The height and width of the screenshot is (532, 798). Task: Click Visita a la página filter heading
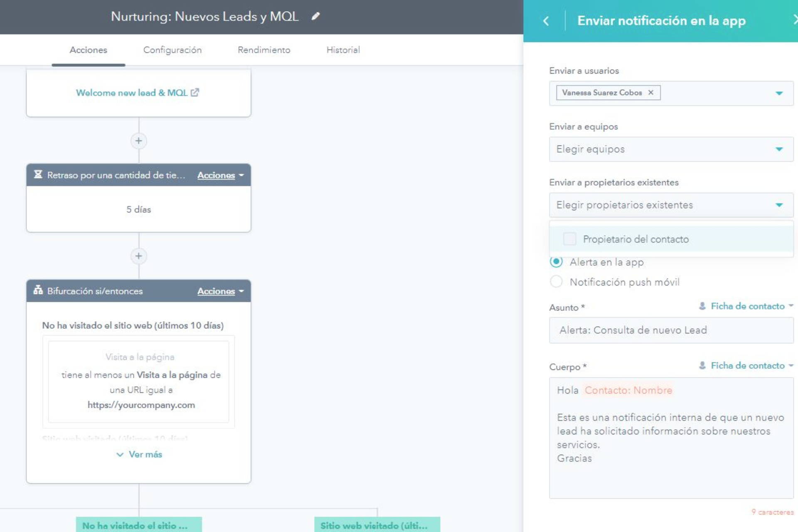[140, 357]
